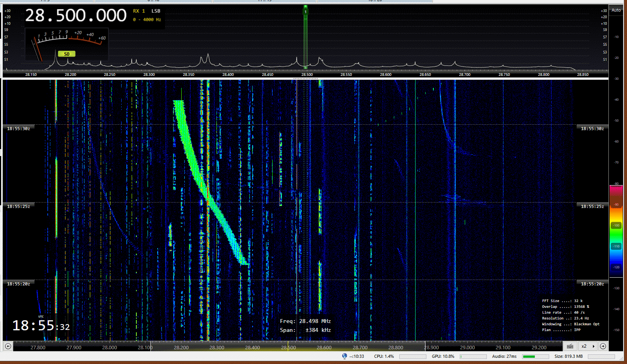The width and height of the screenshot is (627, 364).
Task: Click the x2 zoom factor button
Action: pyautogui.click(x=584, y=346)
